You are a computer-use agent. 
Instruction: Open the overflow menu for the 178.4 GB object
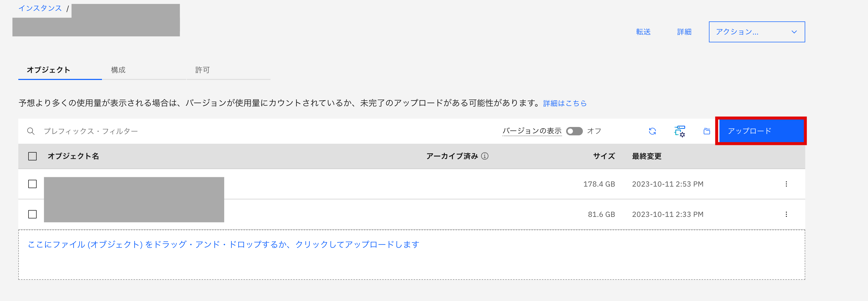(x=787, y=184)
